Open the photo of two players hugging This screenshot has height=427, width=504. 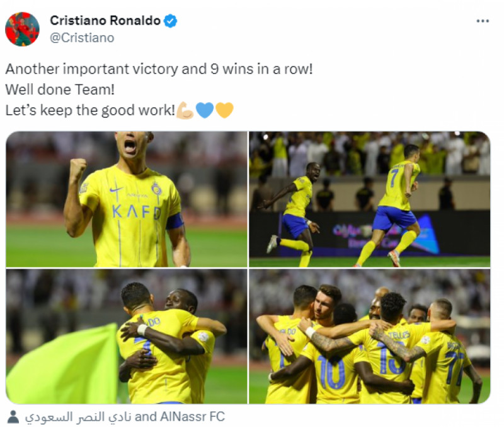click(127, 336)
